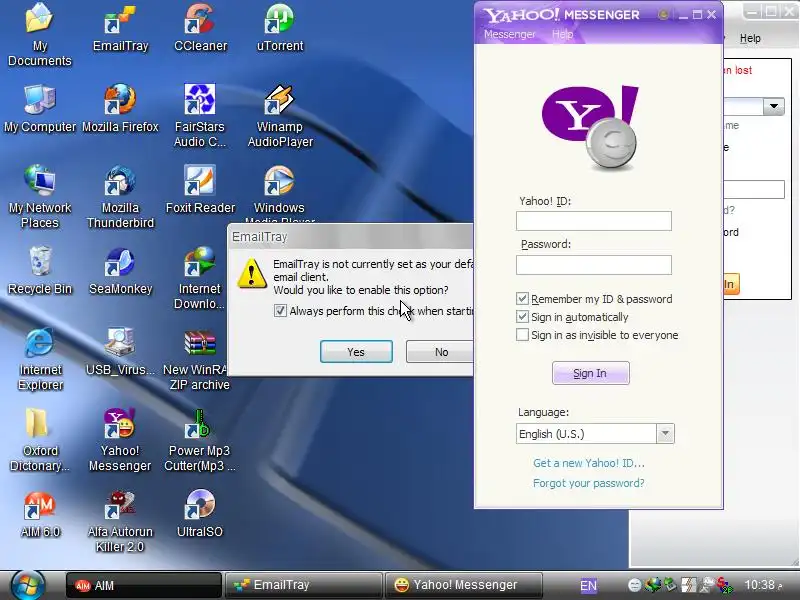Click the Sign In button
Image resolution: width=800 pixels, height=600 pixels.
pos(590,373)
